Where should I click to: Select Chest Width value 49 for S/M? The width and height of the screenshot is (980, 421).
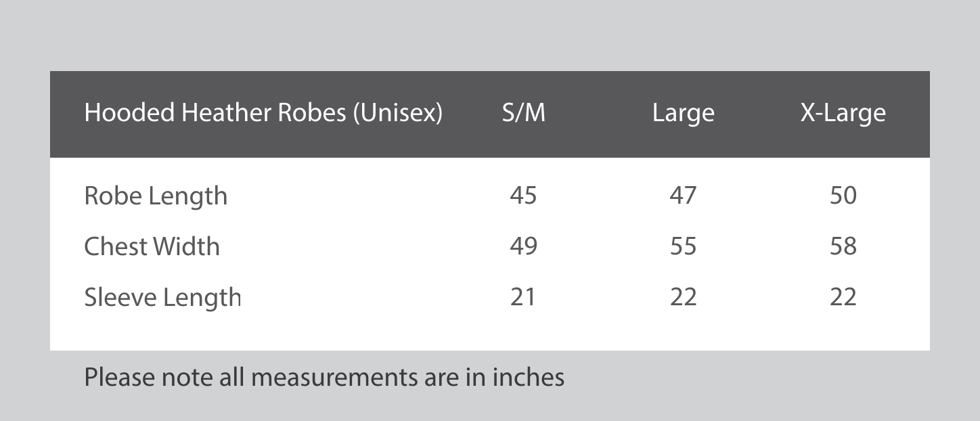[523, 246]
